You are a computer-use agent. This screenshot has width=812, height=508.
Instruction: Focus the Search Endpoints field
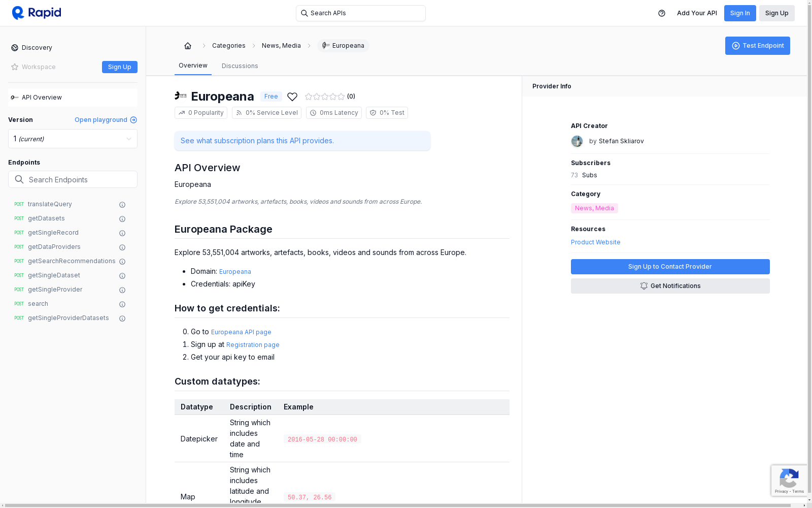73,179
